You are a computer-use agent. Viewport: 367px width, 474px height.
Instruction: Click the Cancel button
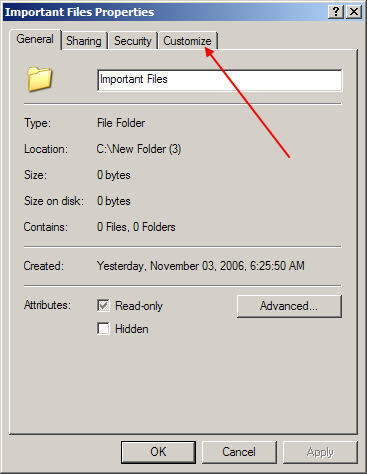[239, 452]
